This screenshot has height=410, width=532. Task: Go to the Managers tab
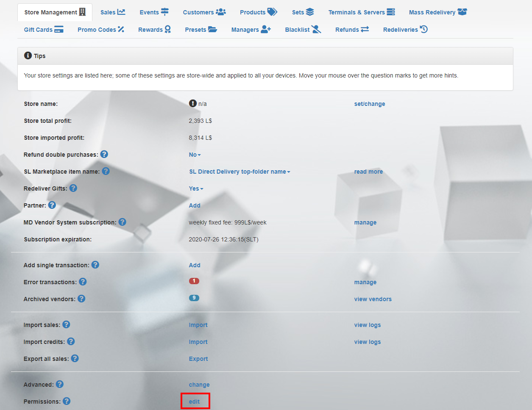251,30
